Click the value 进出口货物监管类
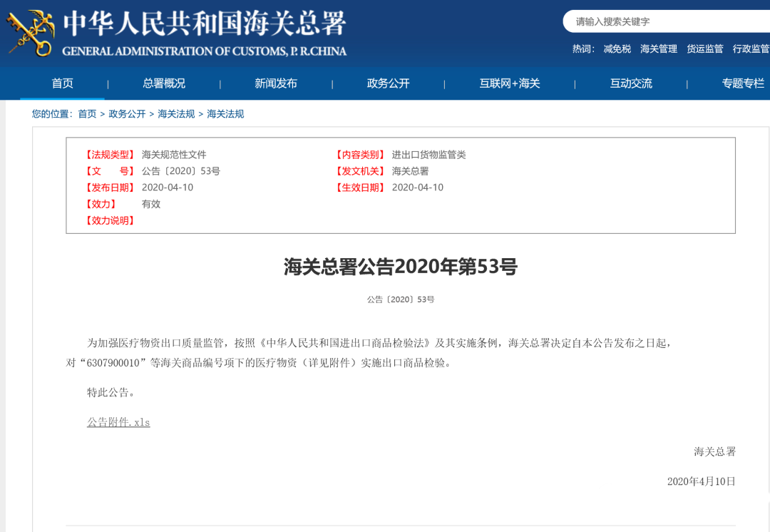770x532 pixels. point(428,155)
